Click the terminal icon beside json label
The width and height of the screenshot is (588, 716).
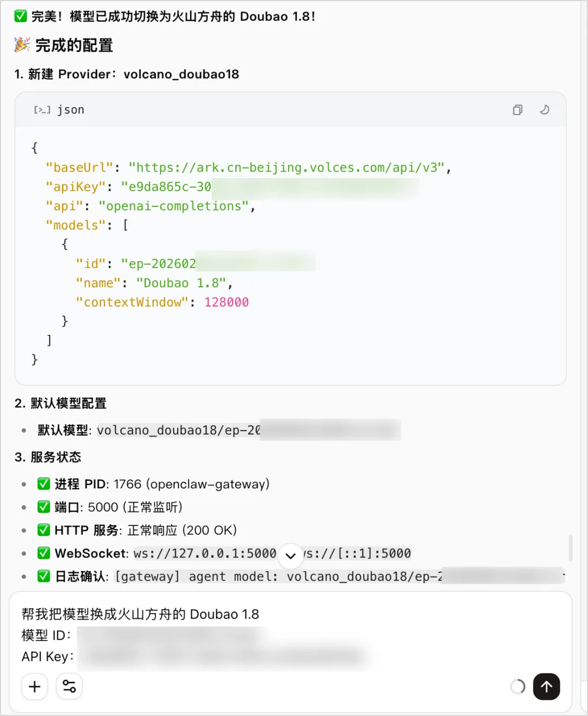coord(42,110)
